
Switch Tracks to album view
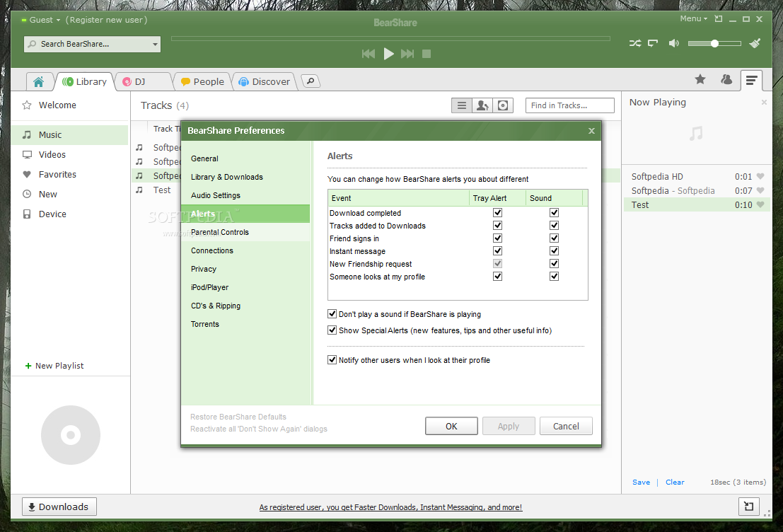tap(503, 105)
